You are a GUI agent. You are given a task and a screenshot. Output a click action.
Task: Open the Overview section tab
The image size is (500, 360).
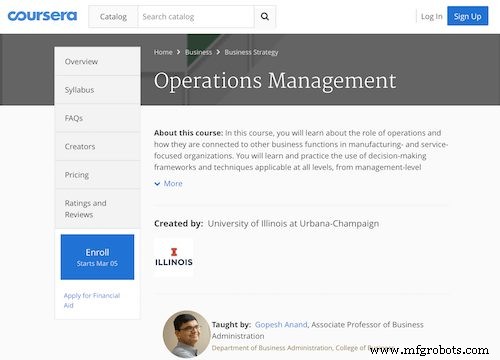tap(97, 61)
